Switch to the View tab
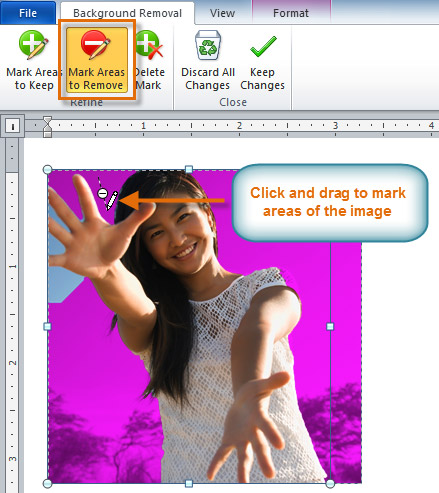439x493 pixels. click(223, 13)
